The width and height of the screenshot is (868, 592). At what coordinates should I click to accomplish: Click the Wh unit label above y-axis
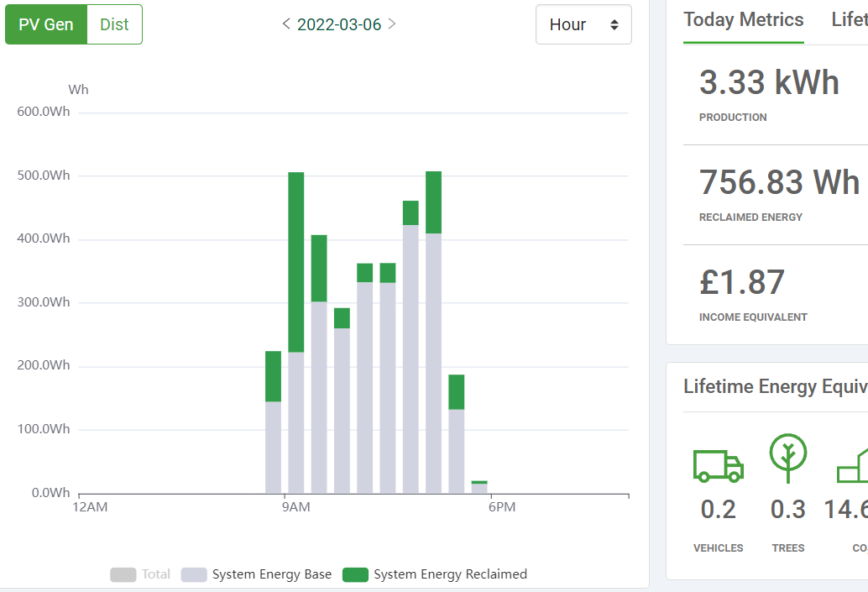tap(79, 90)
